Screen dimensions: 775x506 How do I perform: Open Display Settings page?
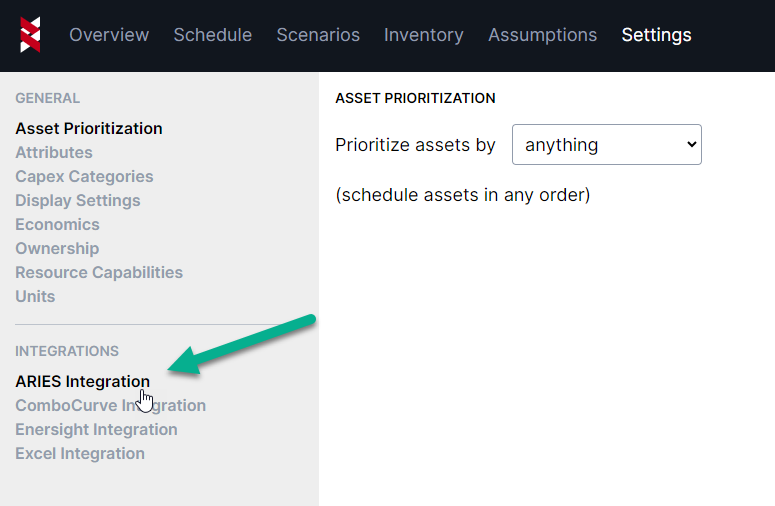click(x=78, y=200)
